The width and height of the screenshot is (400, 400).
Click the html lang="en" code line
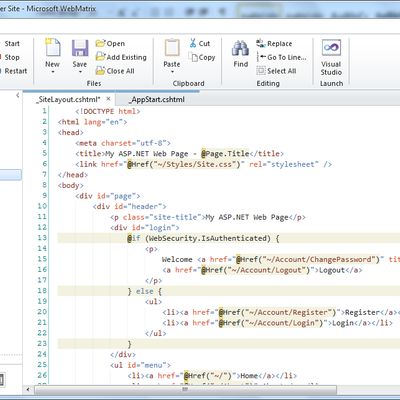tap(92, 122)
